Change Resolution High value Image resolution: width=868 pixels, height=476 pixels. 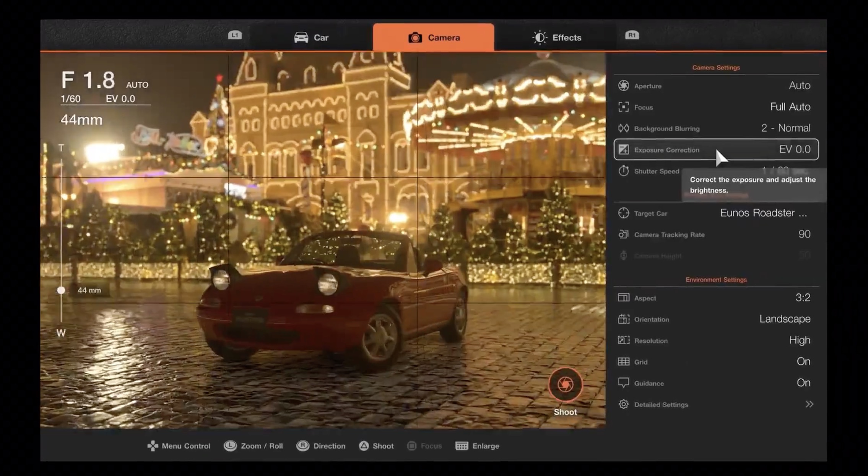tap(800, 340)
